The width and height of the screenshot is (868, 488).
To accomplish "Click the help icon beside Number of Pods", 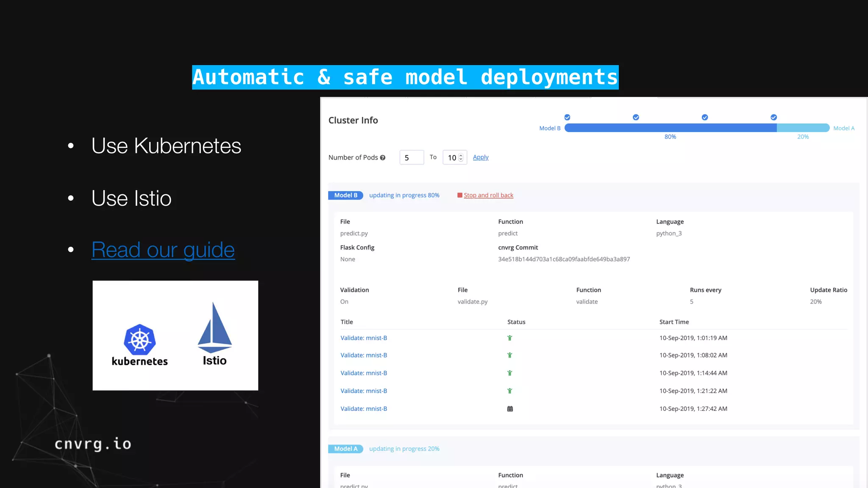I will [x=383, y=158].
